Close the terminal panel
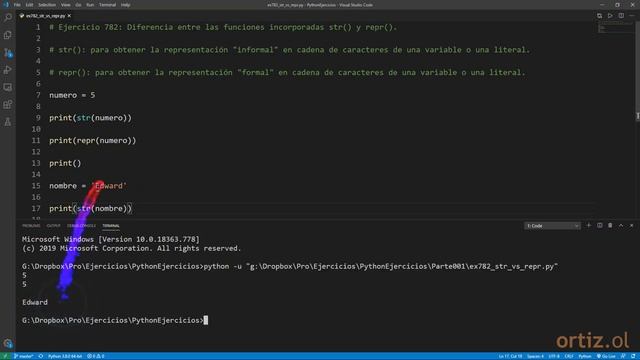 click(x=631, y=225)
